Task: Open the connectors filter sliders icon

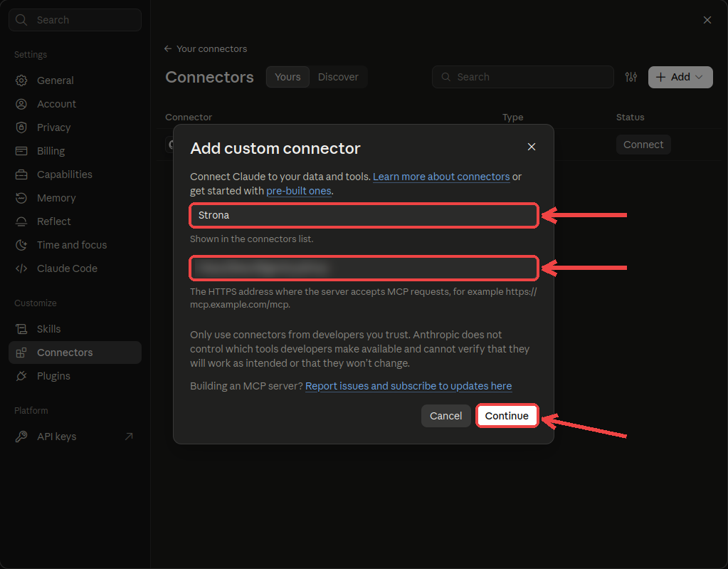Action: point(631,77)
